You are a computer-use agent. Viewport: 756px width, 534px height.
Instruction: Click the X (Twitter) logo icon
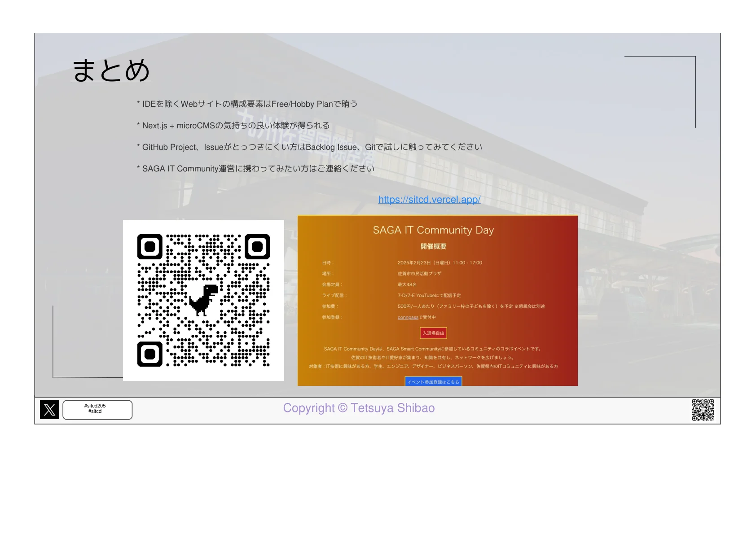point(49,410)
